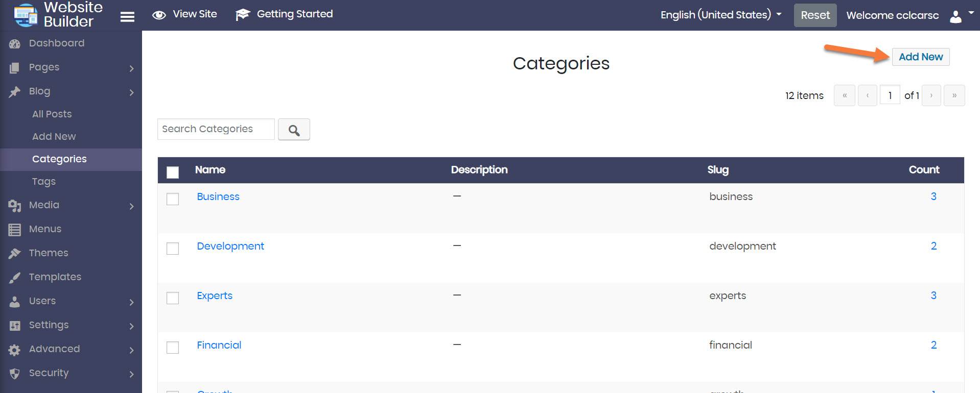Check the Business category checkbox
Screen dimensions: 980x393
coord(173,199)
